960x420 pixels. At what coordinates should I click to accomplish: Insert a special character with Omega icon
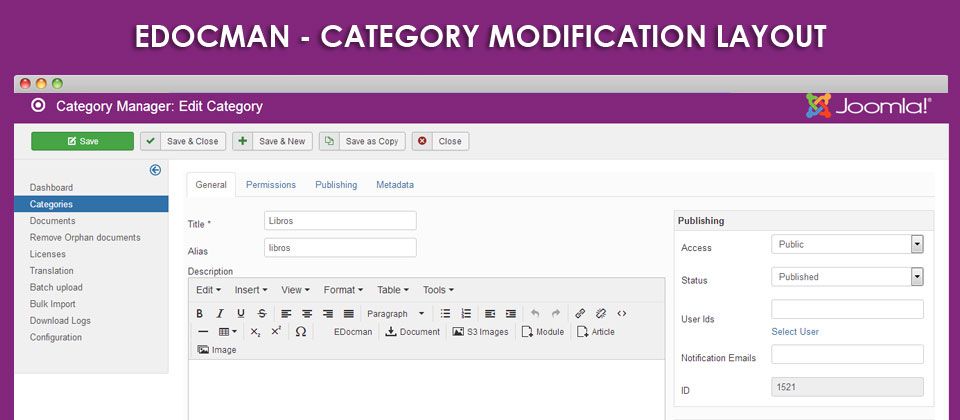tap(301, 332)
